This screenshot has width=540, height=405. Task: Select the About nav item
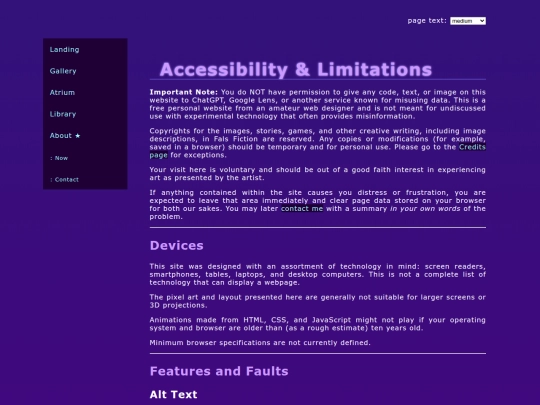click(x=65, y=136)
